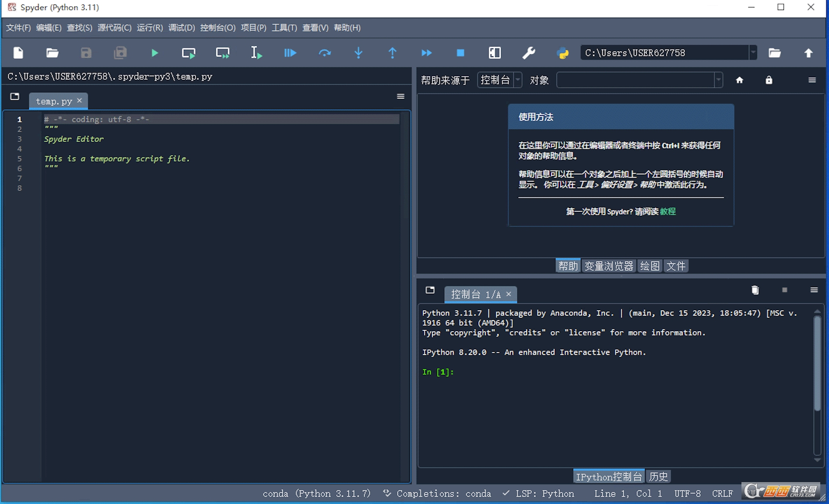Click LSP: Python status entry
The width and height of the screenshot is (829, 504).
tap(538, 493)
